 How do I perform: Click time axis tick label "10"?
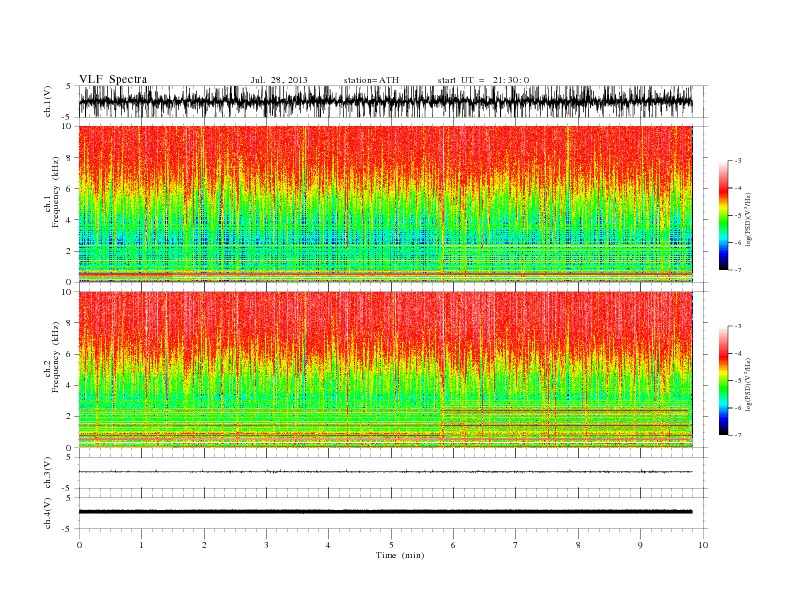point(703,545)
